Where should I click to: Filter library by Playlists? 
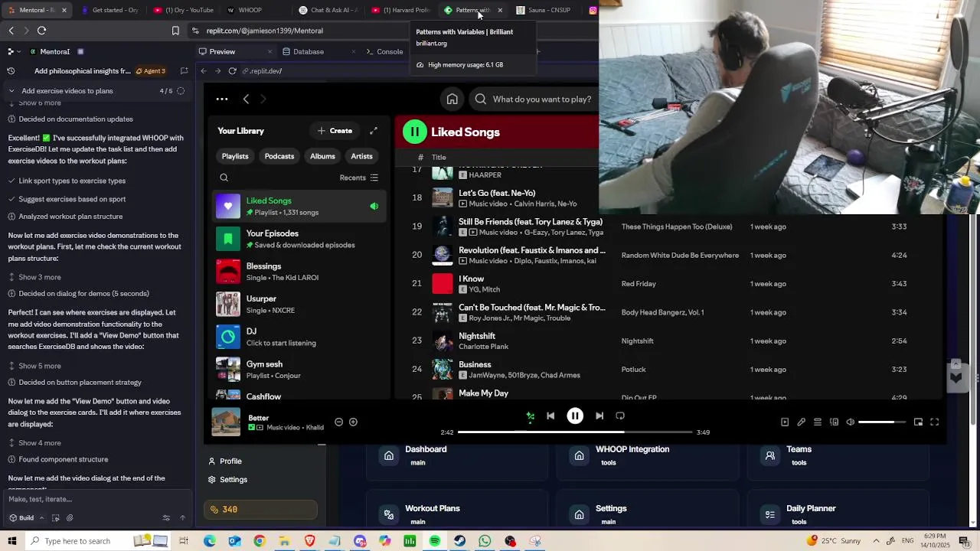coord(235,156)
